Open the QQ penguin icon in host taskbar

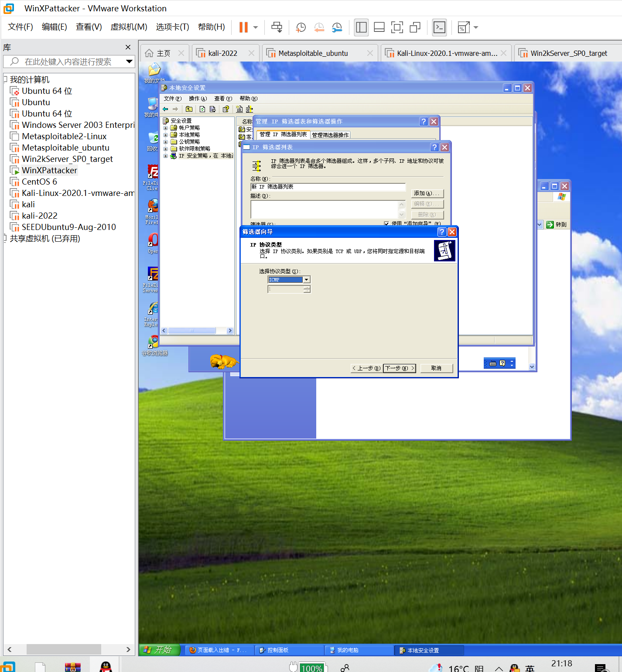tap(106, 666)
